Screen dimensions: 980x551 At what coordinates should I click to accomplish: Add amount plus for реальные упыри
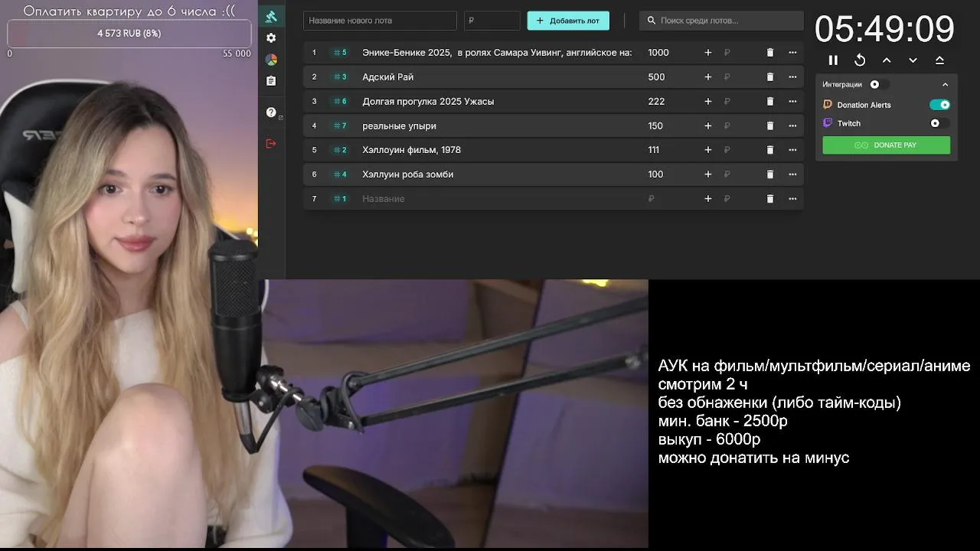pyautogui.click(x=708, y=126)
